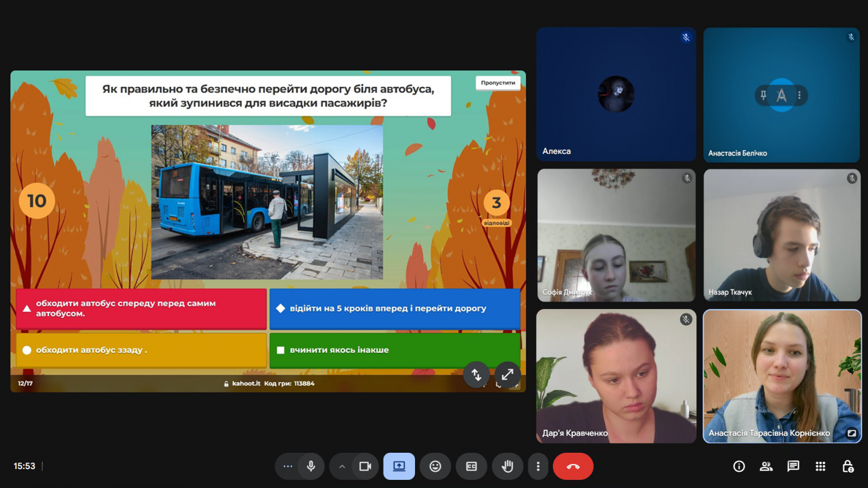End the call with the red button
This screenshot has height=488, width=868.
pos(573,466)
